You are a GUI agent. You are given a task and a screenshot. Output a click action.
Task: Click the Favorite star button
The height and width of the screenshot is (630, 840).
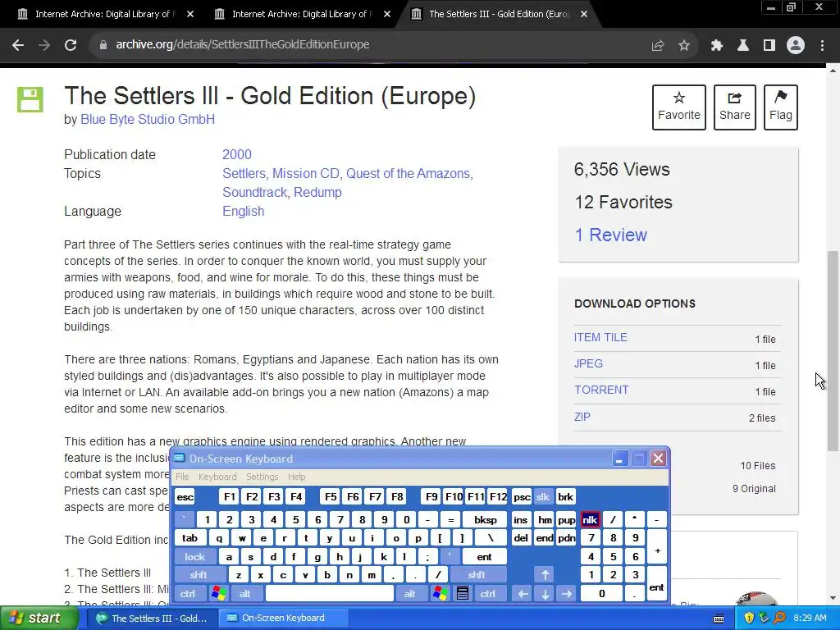pos(678,107)
